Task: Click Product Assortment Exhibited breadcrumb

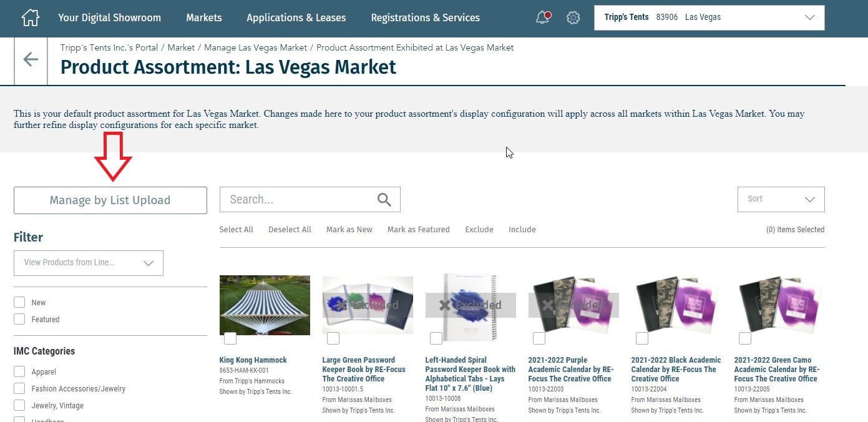Action: click(415, 47)
